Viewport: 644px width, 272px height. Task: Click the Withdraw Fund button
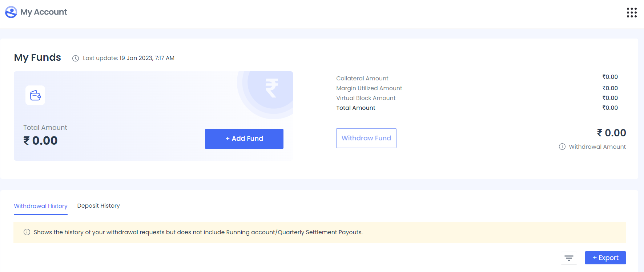(x=366, y=138)
